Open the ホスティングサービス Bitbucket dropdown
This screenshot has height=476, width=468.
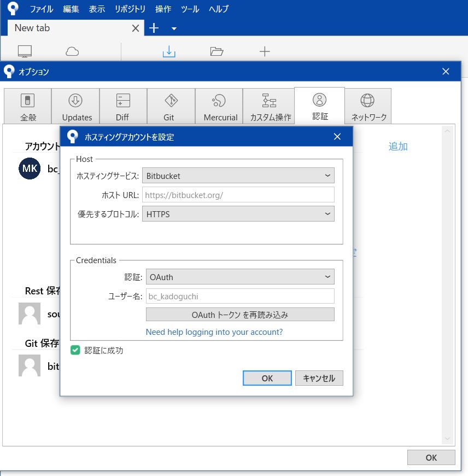(x=238, y=176)
